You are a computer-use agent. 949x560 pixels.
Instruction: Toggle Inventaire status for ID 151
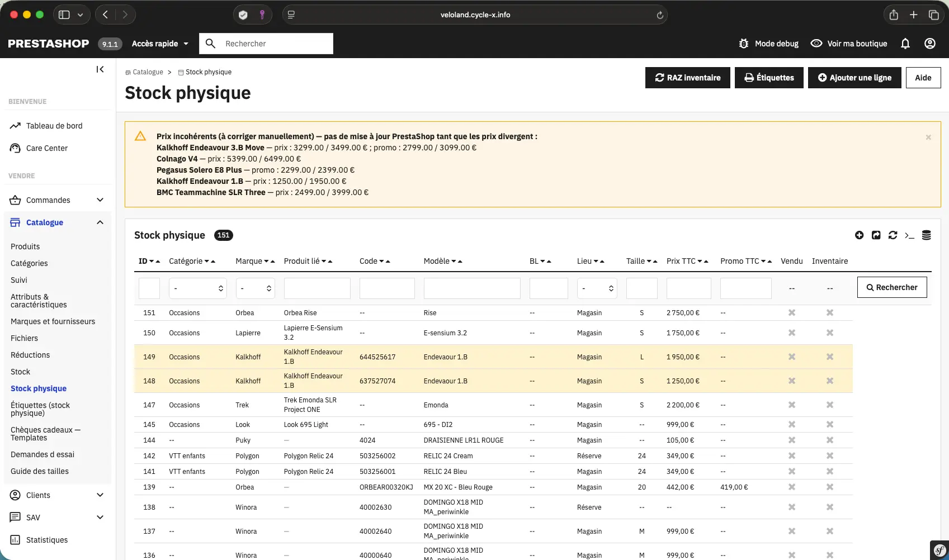830,313
